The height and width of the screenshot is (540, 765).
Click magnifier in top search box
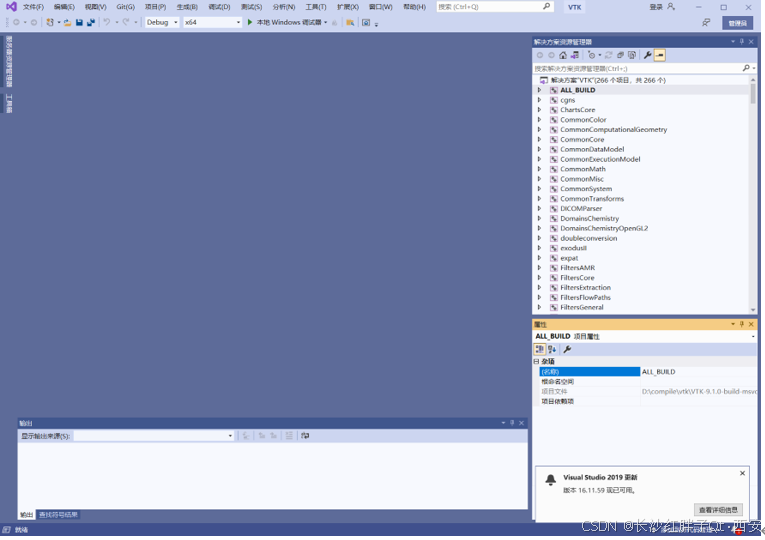546,6
